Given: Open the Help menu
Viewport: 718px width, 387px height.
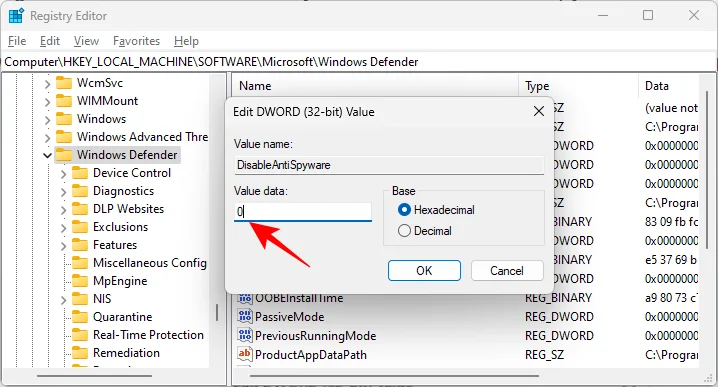Looking at the screenshot, I should [186, 41].
